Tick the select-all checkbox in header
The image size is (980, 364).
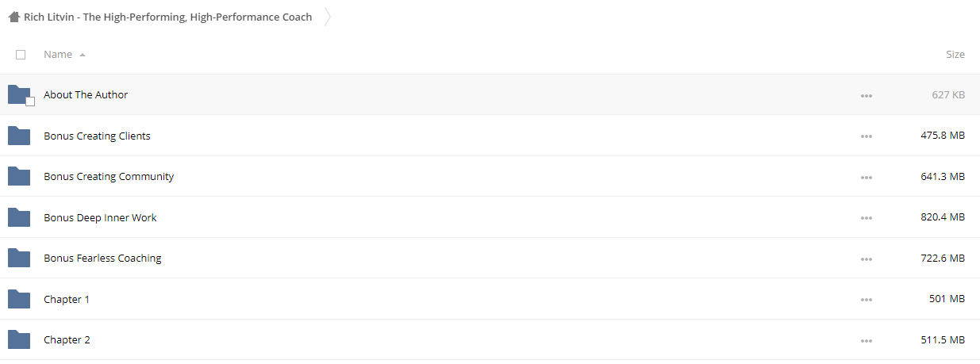21,55
